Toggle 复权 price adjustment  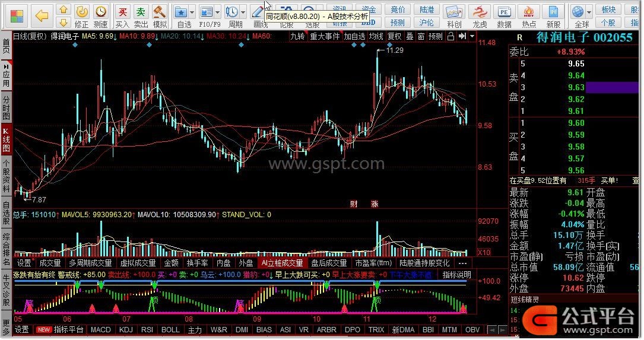pyautogui.click(x=395, y=37)
